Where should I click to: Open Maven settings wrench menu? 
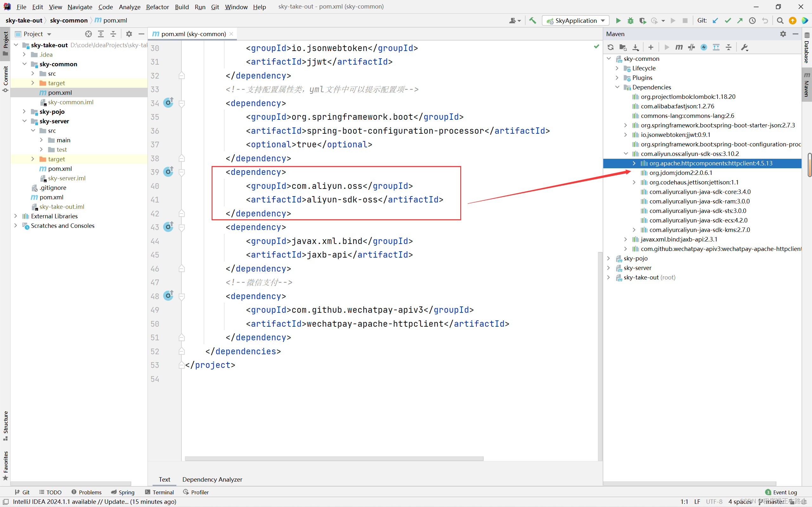click(x=744, y=47)
